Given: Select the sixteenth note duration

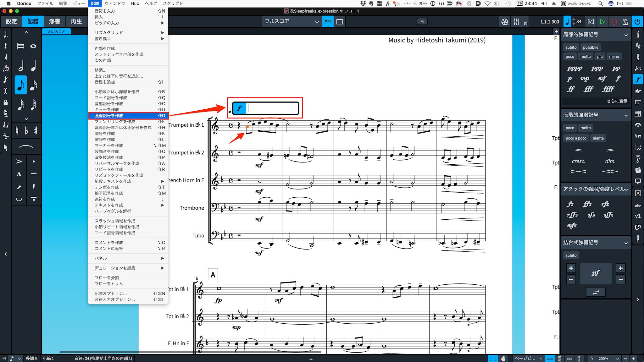Looking at the screenshot, I should 34,85.
